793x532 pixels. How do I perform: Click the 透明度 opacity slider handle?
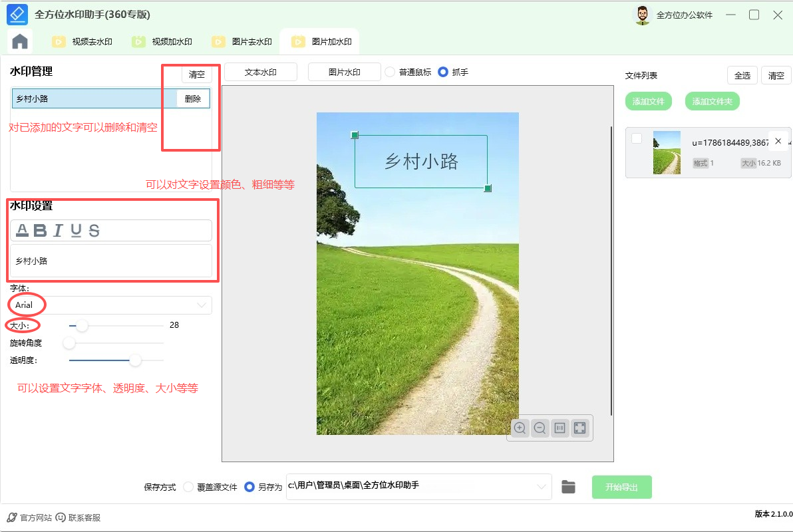coord(135,360)
